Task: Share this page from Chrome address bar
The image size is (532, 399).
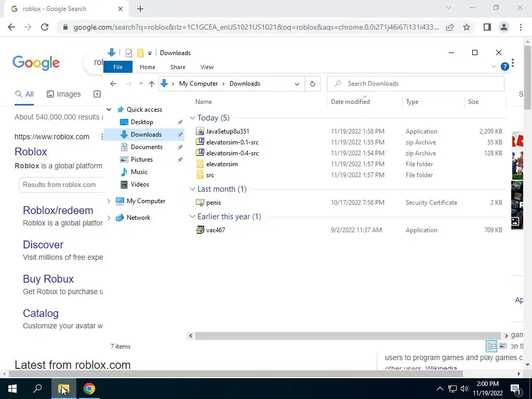Action: (450, 27)
